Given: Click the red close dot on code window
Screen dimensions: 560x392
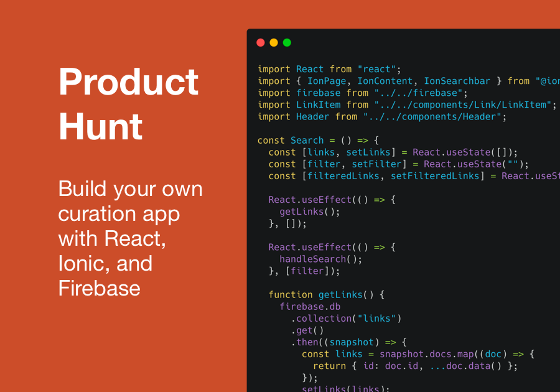Looking at the screenshot, I should pyautogui.click(x=261, y=43).
